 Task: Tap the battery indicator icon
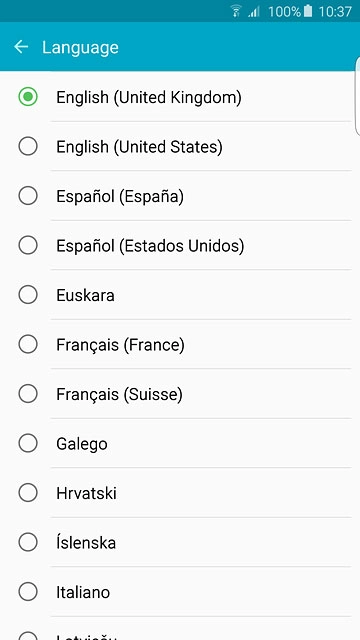point(308,11)
